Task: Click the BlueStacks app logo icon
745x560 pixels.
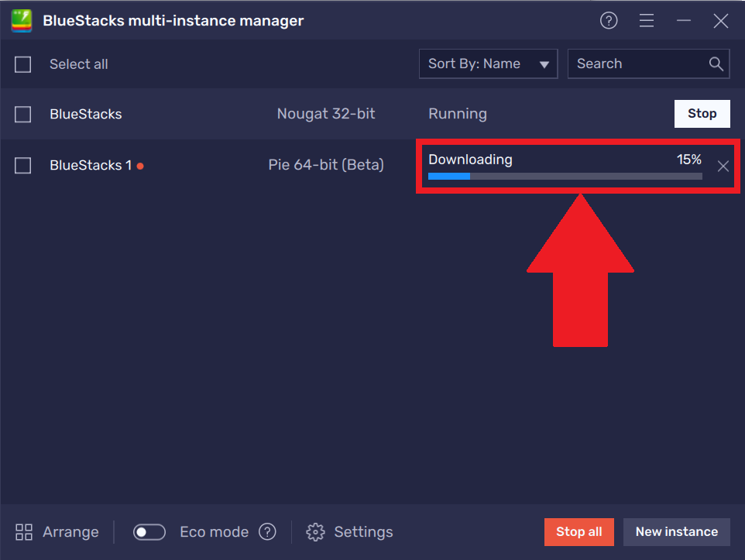Action: 21,20
